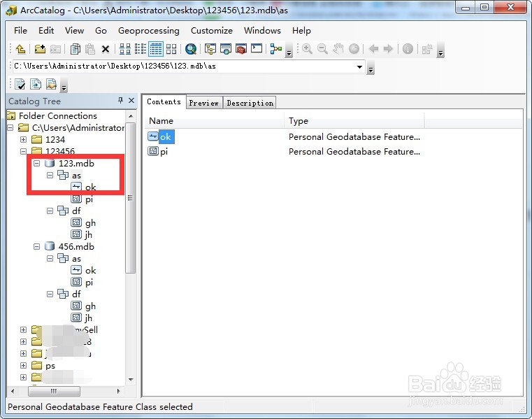Image resolution: width=532 pixels, height=419 pixels.
Task: Sort by the Name column header
Action: (x=215, y=121)
